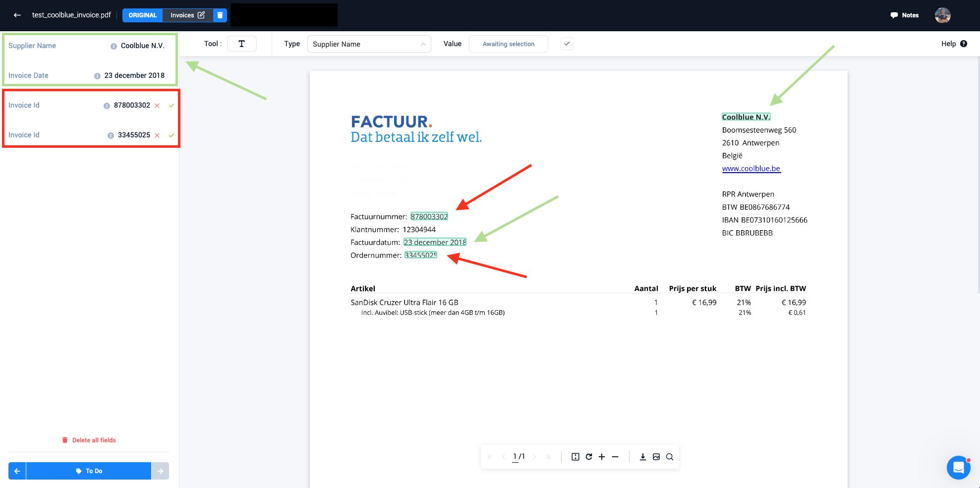Open the search magnifier in viewer toolbar
The width and height of the screenshot is (980, 488).
click(x=670, y=457)
